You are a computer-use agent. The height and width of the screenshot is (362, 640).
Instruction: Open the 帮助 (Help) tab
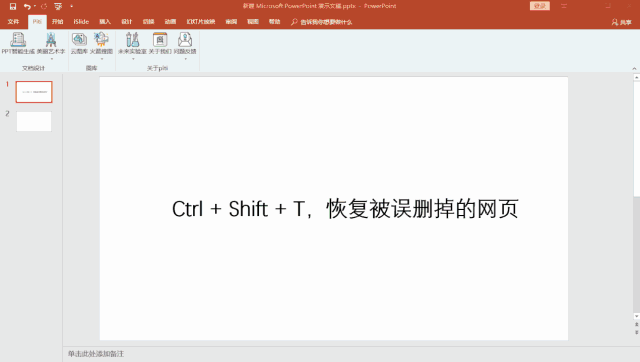[x=274, y=22]
